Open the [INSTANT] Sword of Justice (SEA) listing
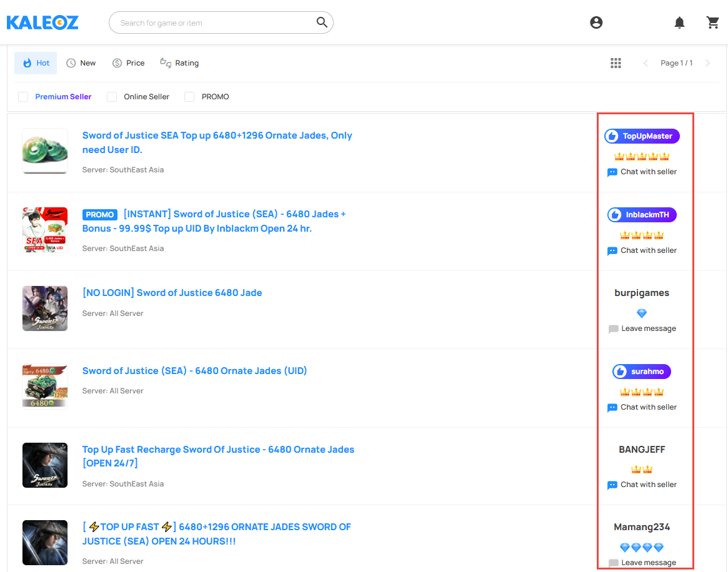 (214, 221)
